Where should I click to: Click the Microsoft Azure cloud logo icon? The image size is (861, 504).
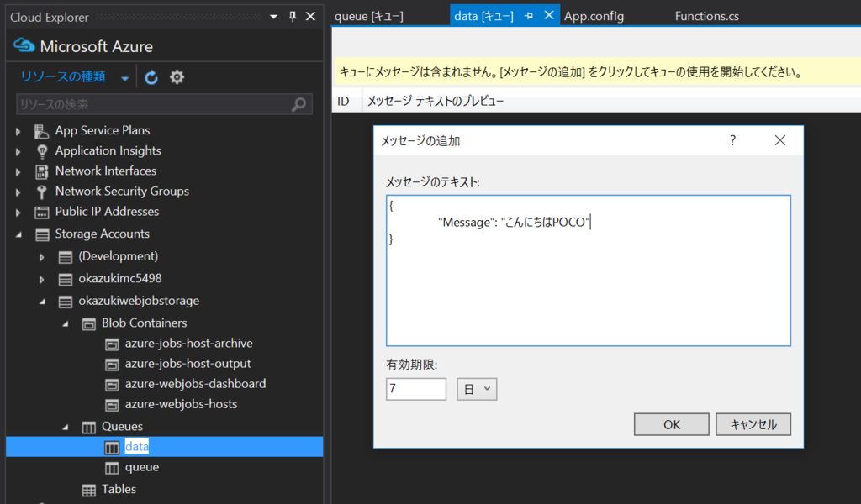point(24,45)
